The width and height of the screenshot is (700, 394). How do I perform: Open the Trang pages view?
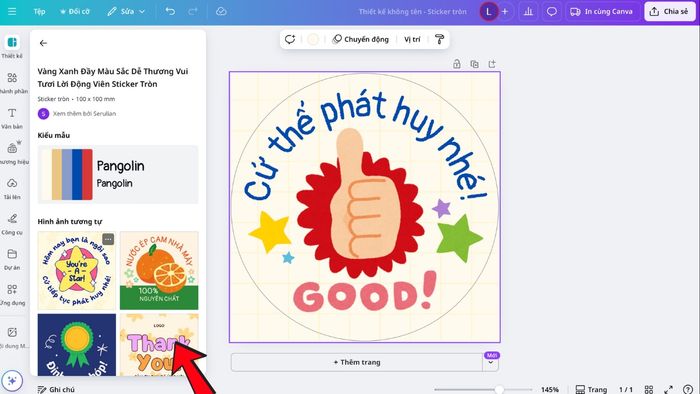click(591, 390)
